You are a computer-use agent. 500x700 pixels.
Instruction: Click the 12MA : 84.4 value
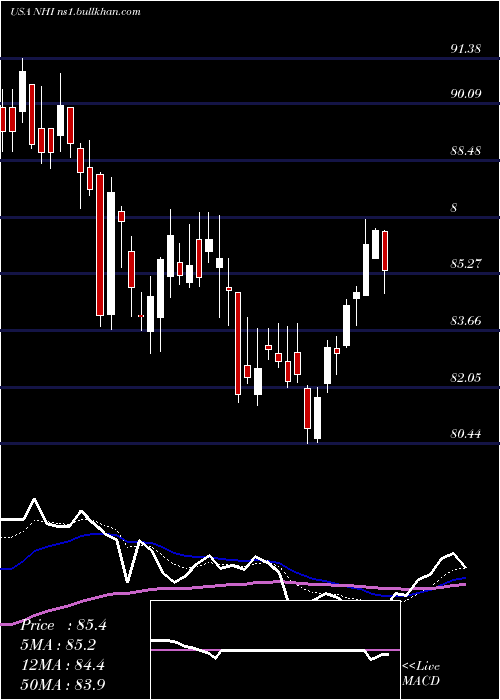coord(63,665)
